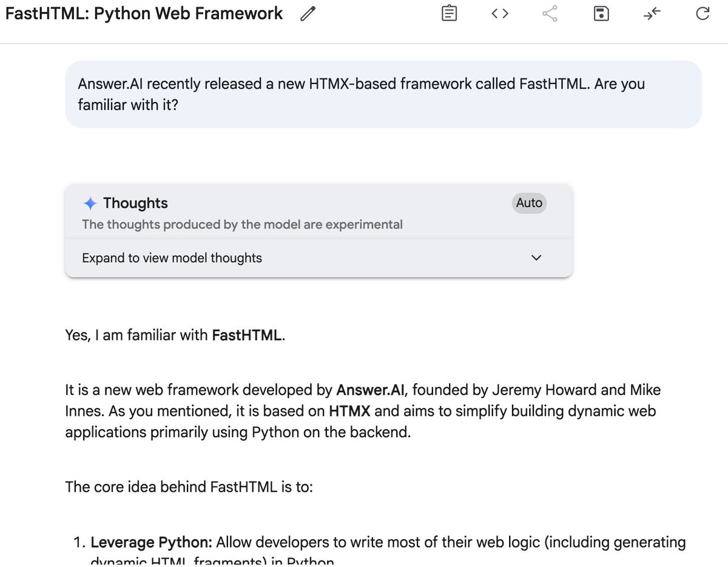Click the compare mode arrows icon
This screenshot has width=728, height=567.
coord(652,14)
